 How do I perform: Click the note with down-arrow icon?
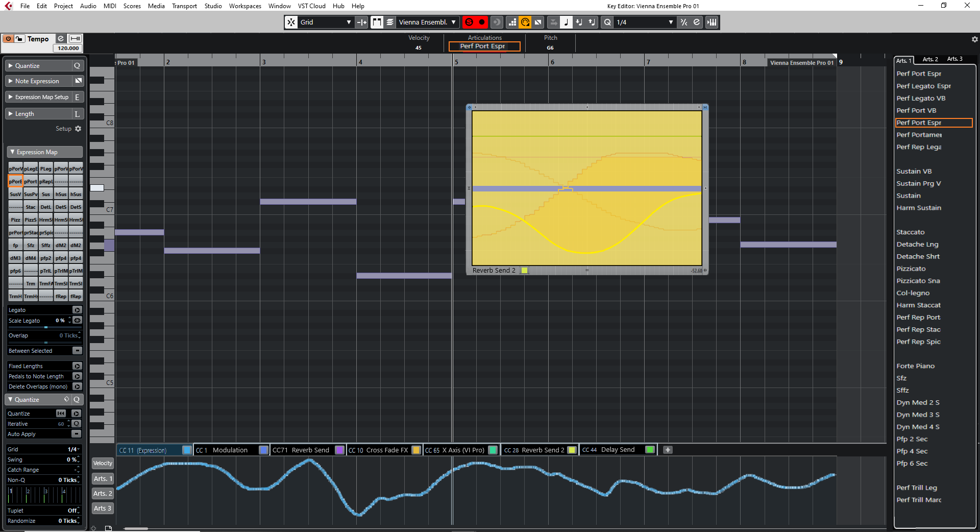click(x=579, y=22)
